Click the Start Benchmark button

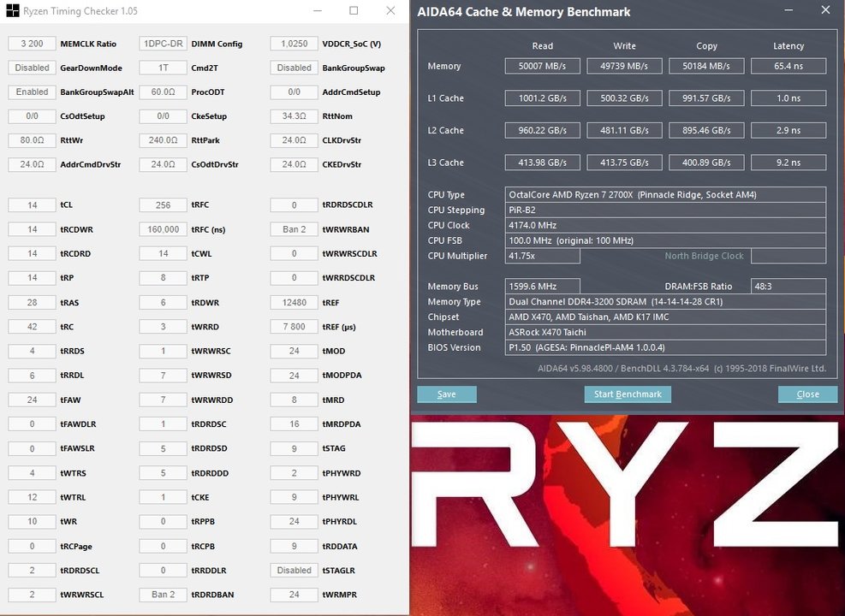(628, 394)
